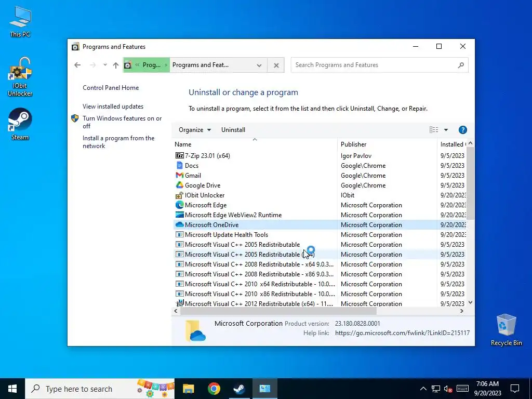Open Steam desktop shortcut
This screenshot has height=399, width=532.
coord(20,124)
